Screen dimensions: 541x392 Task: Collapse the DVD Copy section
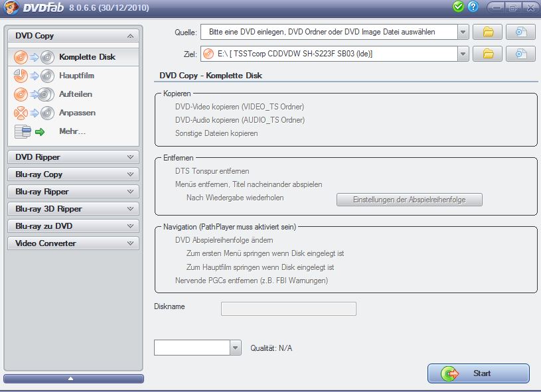73,36
